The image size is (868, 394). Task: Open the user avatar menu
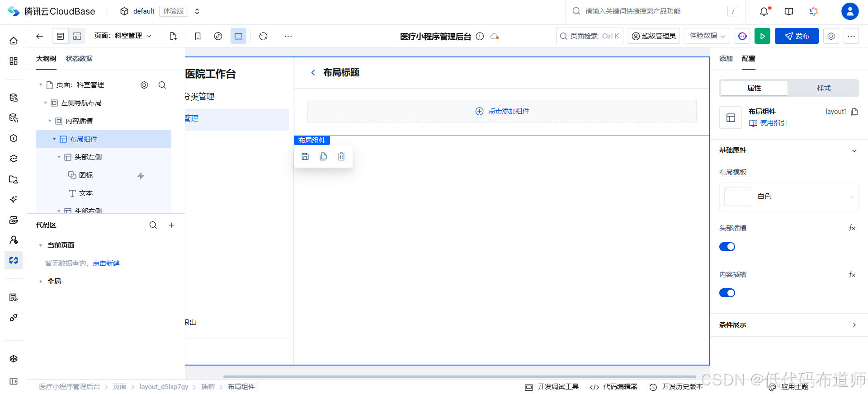tap(850, 11)
